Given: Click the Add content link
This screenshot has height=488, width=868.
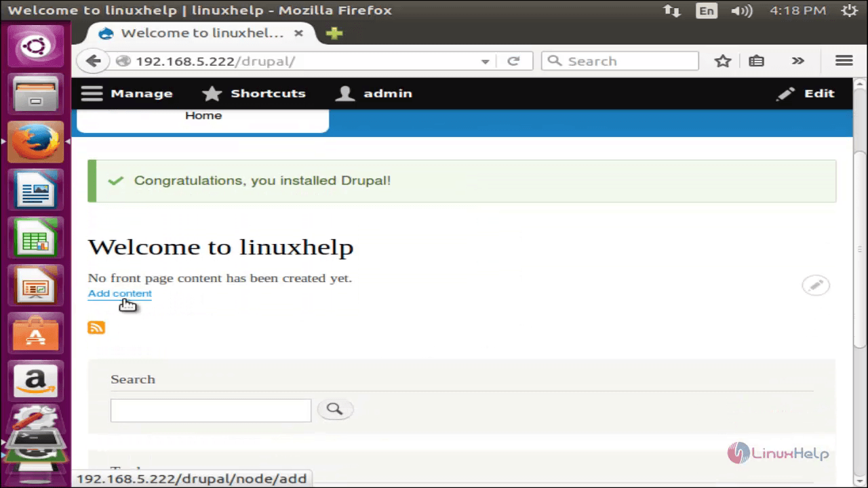Looking at the screenshot, I should (120, 293).
